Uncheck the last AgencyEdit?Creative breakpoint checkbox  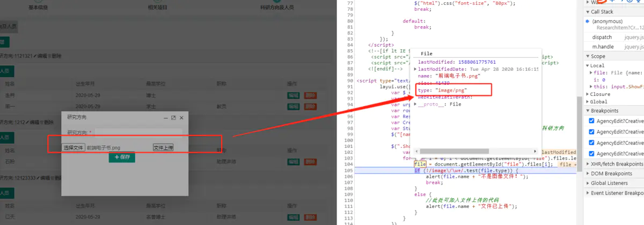tap(591, 153)
